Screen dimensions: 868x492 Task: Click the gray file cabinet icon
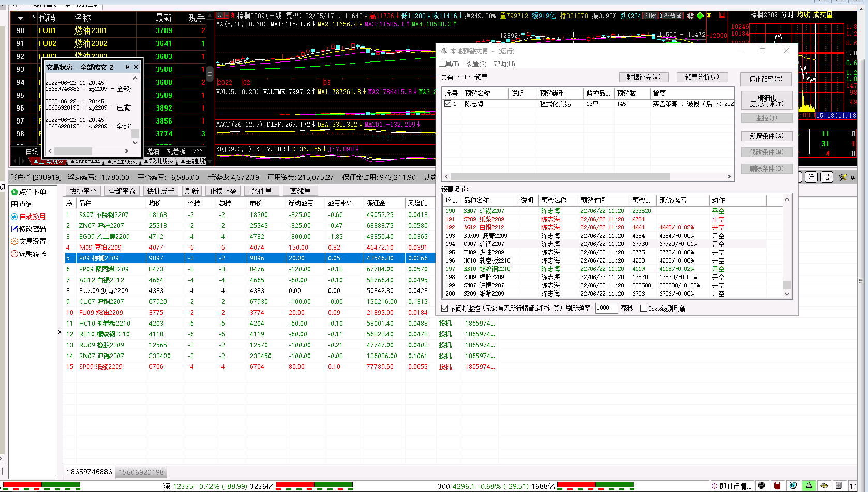[839, 486]
